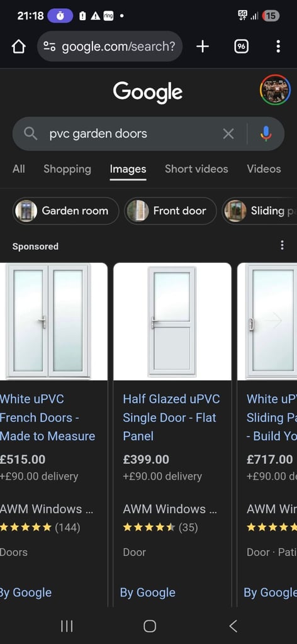Switch to the Short videos tab
This screenshot has width=297, height=644.
pyautogui.click(x=196, y=169)
